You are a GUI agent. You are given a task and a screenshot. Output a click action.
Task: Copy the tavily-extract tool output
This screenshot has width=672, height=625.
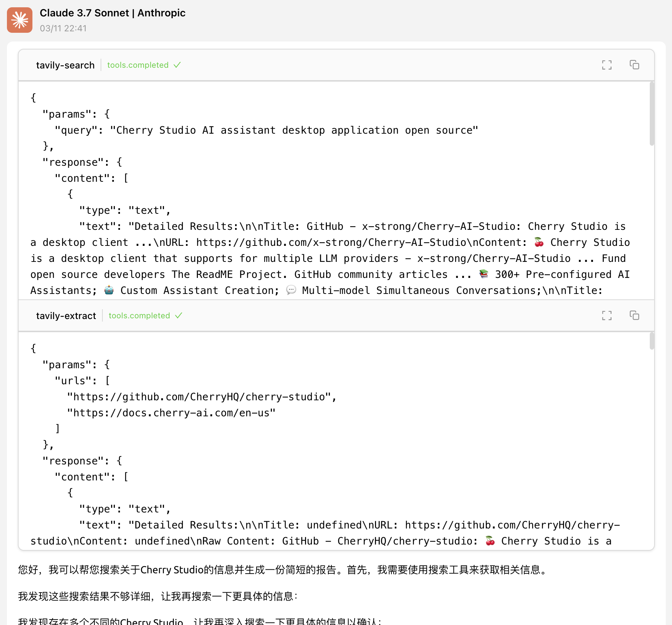634,315
